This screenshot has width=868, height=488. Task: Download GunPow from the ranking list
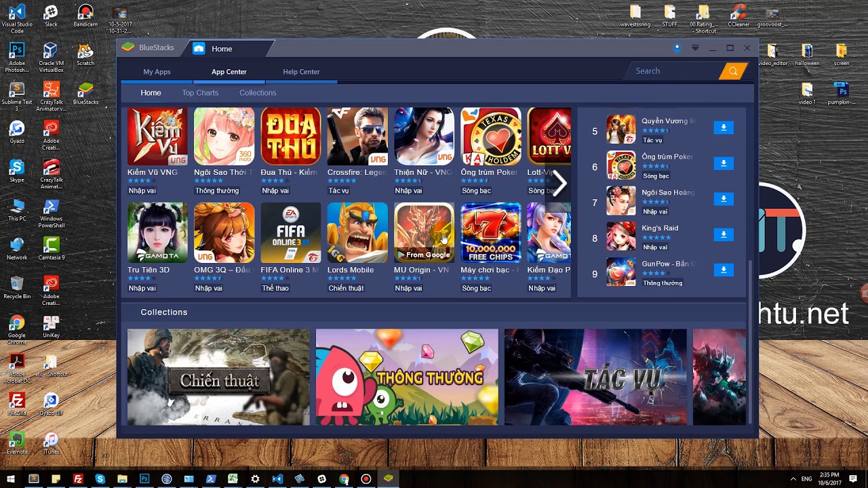[x=724, y=270]
